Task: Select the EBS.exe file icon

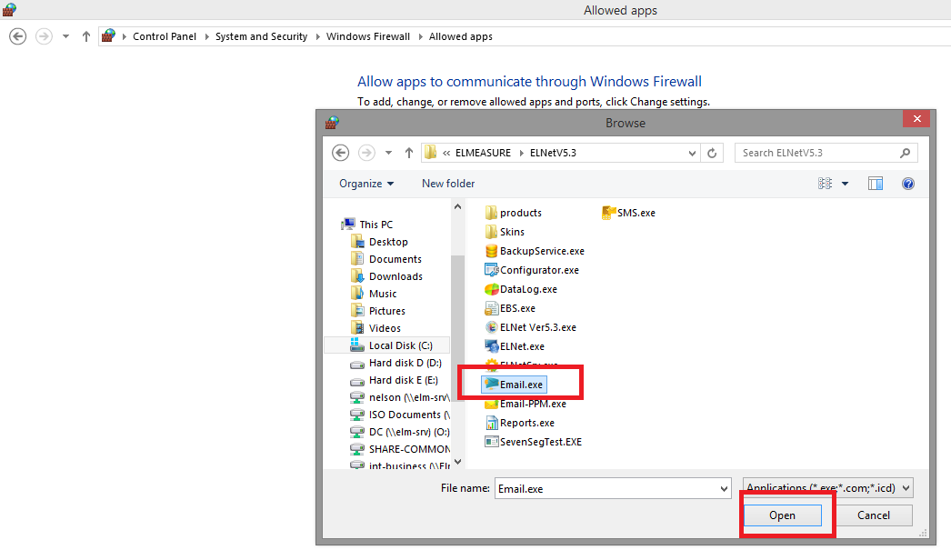Action: coord(491,308)
